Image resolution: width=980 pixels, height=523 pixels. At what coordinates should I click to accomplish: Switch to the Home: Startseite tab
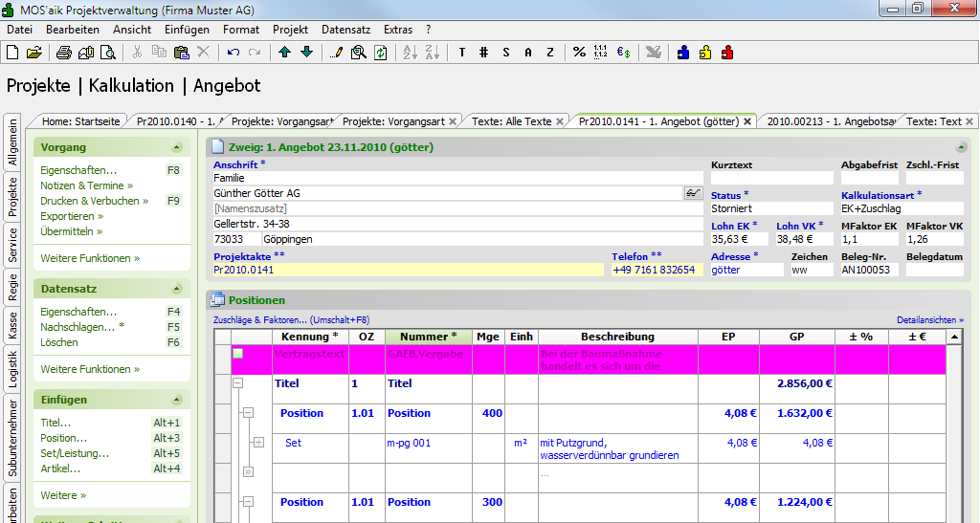point(80,121)
